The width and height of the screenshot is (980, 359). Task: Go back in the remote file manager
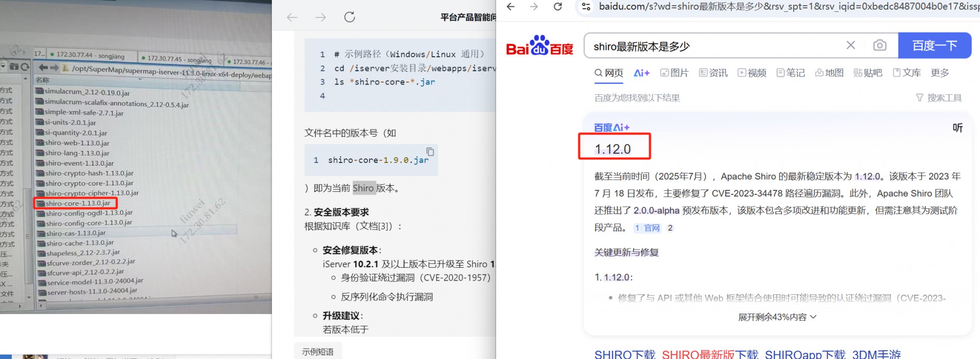click(x=43, y=68)
